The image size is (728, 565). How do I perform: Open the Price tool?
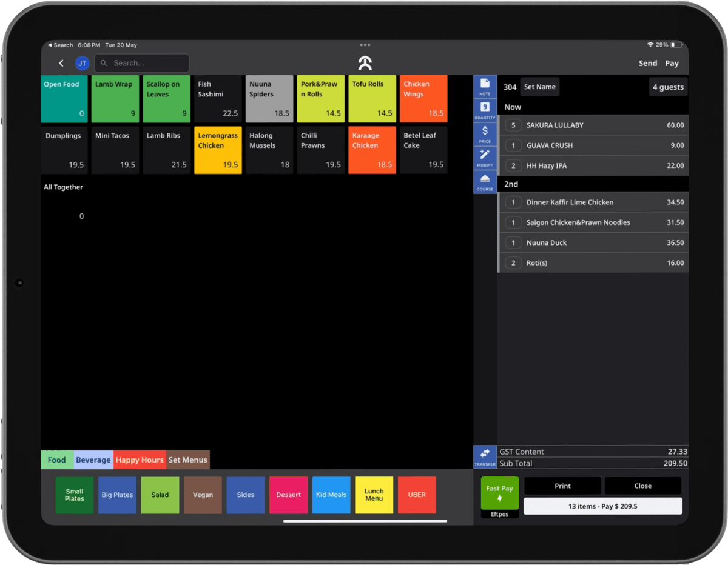pos(485,134)
